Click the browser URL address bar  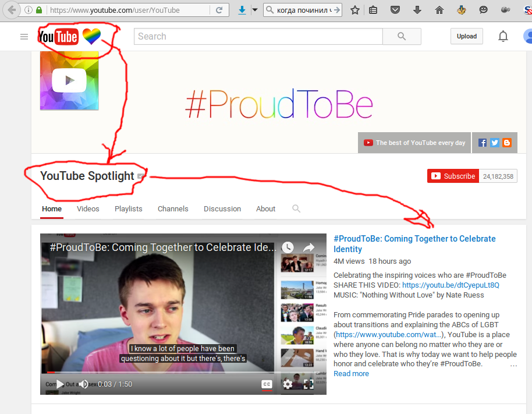tap(129, 10)
